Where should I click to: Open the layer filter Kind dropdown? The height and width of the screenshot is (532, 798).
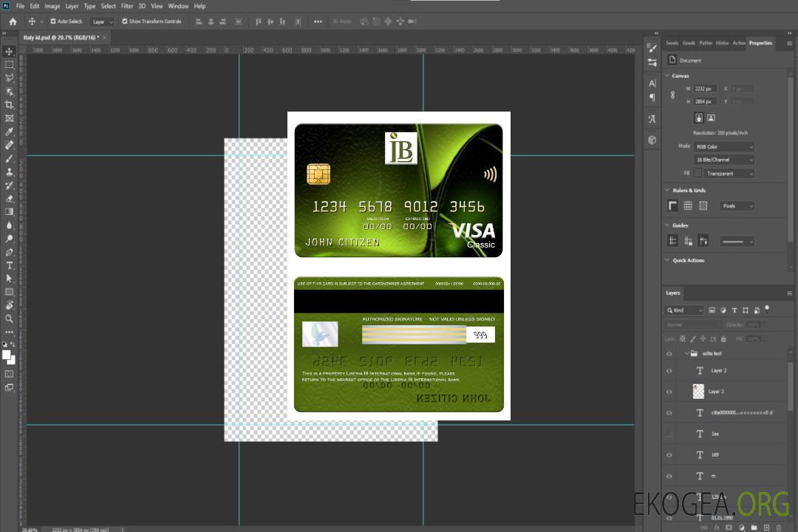click(684, 310)
